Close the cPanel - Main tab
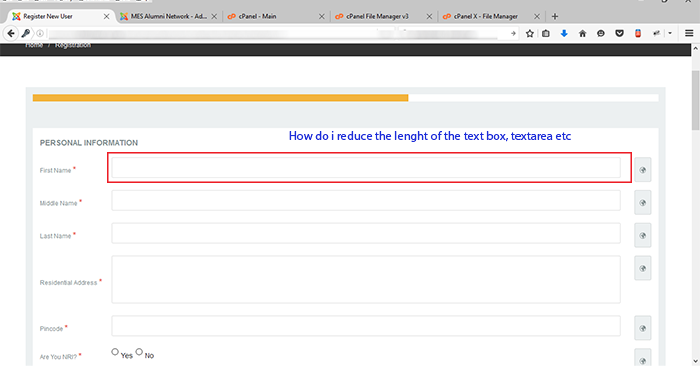The width and height of the screenshot is (700, 373). (321, 17)
